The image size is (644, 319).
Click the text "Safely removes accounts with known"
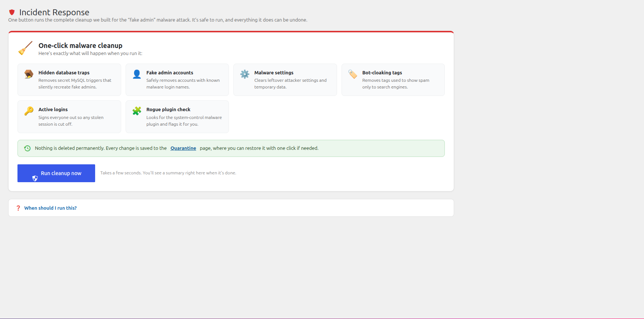click(183, 80)
